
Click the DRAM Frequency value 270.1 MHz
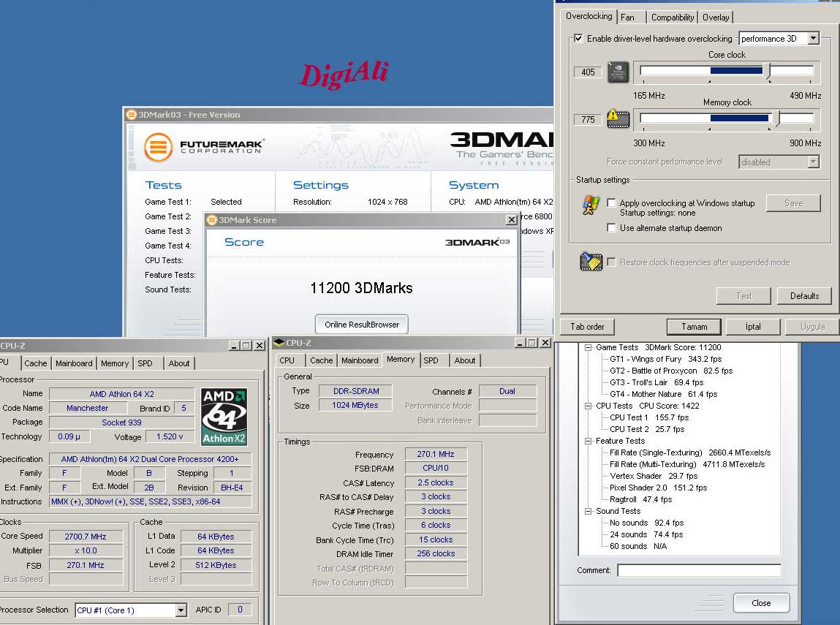pos(436,454)
